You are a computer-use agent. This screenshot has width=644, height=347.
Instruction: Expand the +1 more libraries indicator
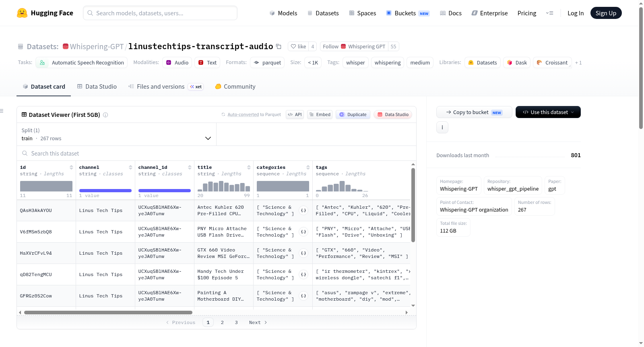coord(578,62)
